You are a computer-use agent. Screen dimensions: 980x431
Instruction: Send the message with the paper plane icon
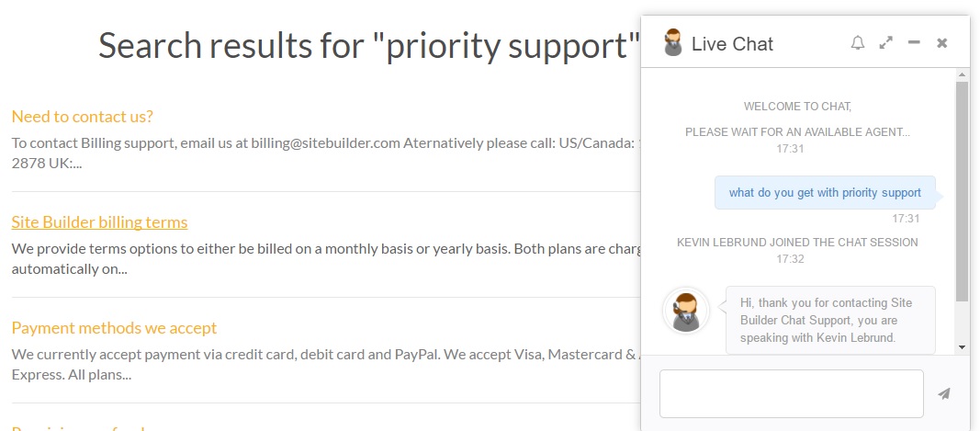pyautogui.click(x=944, y=393)
